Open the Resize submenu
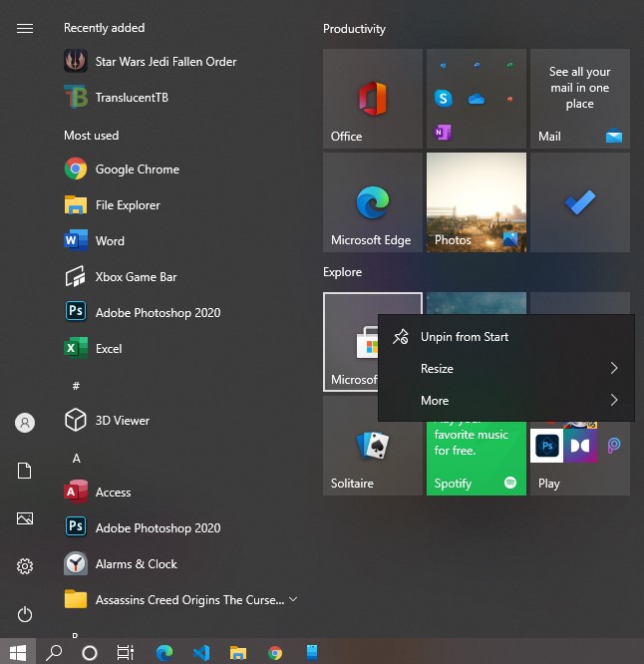Viewport: 644px width, 664px height. pos(506,369)
